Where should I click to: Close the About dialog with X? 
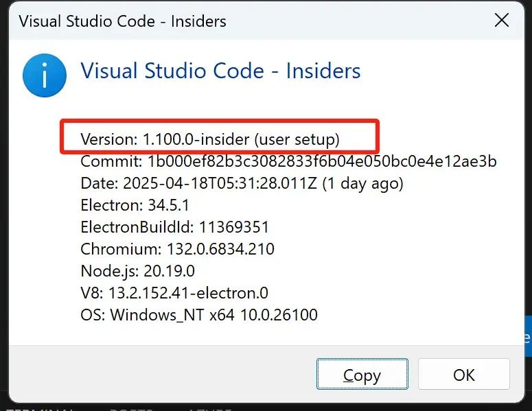502,21
